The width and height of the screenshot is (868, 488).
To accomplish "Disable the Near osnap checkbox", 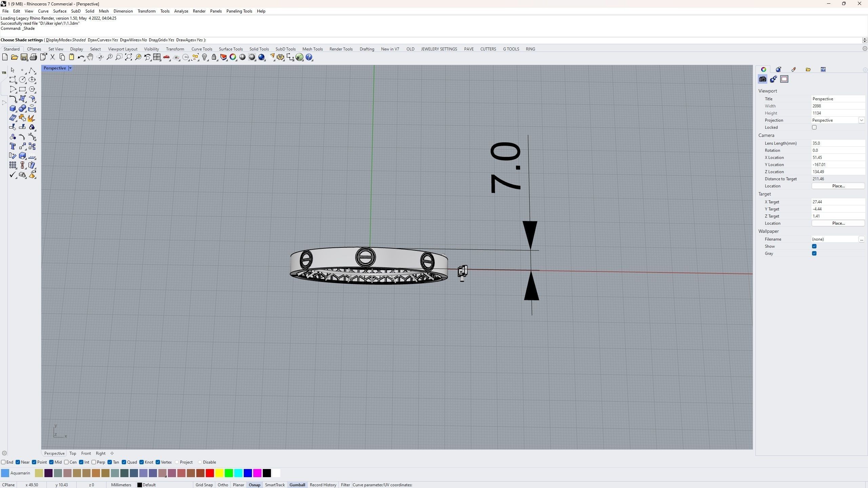I will pos(18,462).
